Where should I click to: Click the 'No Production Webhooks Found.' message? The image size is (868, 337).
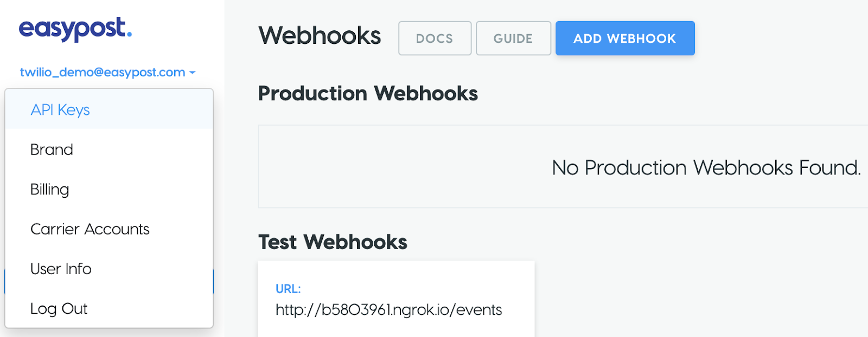pos(706,167)
